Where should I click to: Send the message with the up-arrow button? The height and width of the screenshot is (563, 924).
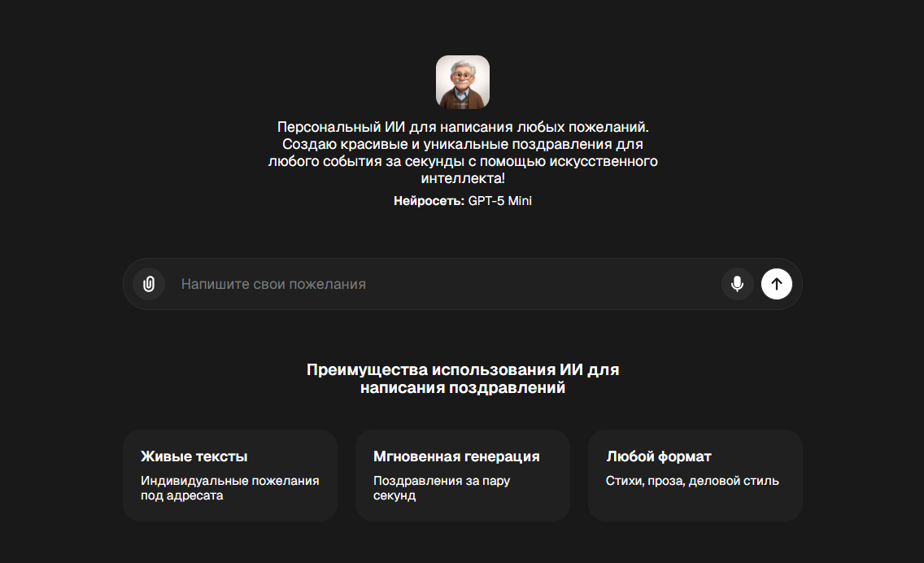click(777, 284)
